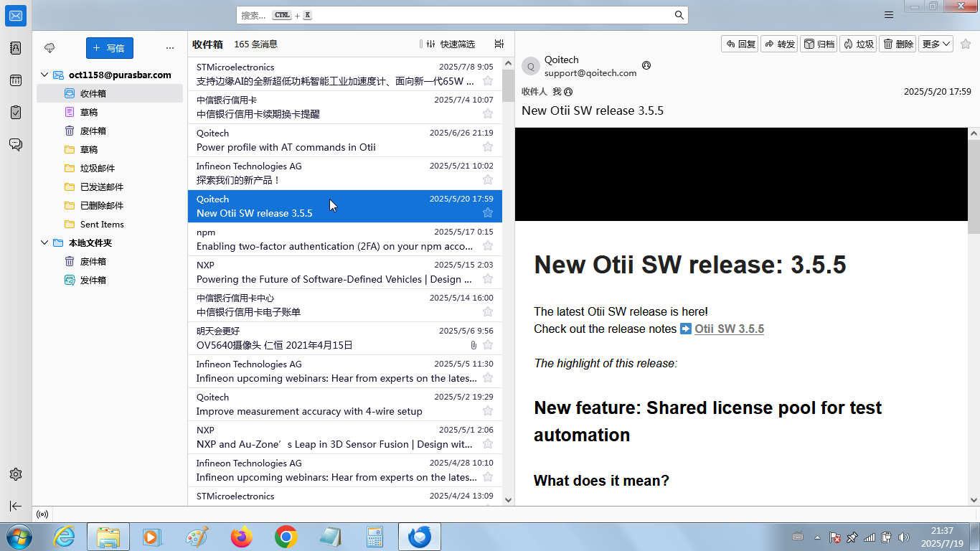Screen dimensions: 980x551
Task: Star the New Otii SW release message
Action: tap(488, 212)
